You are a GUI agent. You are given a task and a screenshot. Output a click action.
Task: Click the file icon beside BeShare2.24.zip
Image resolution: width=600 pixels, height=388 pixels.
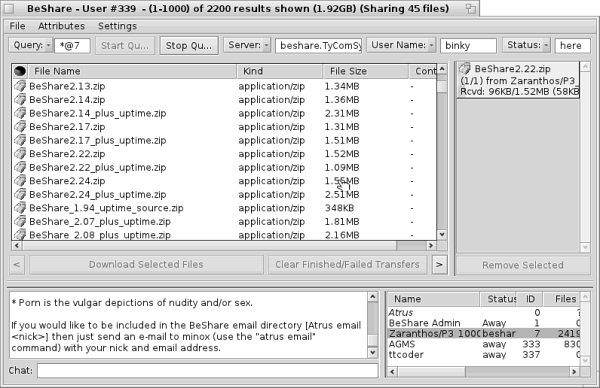click(20, 181)
